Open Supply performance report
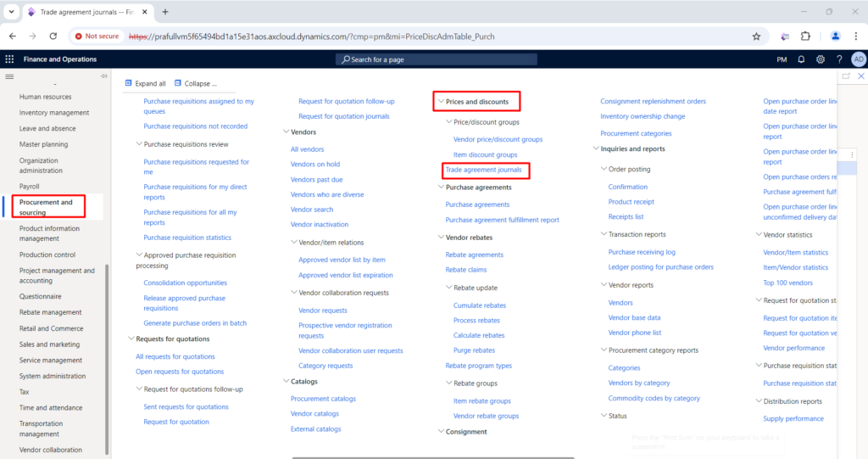Image resolution: width=868 pixels, height=459 pixels. point(793,418)
